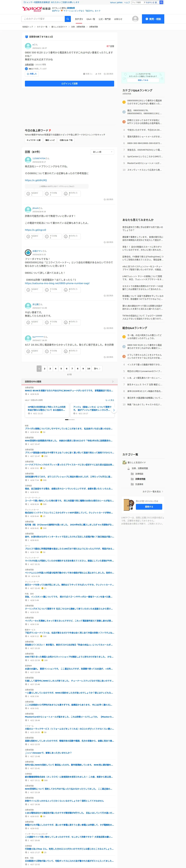Click the 鴨肉 レシピ trending tag
Image resolution: width=186 pixels, height=868 pixels.
50,140
